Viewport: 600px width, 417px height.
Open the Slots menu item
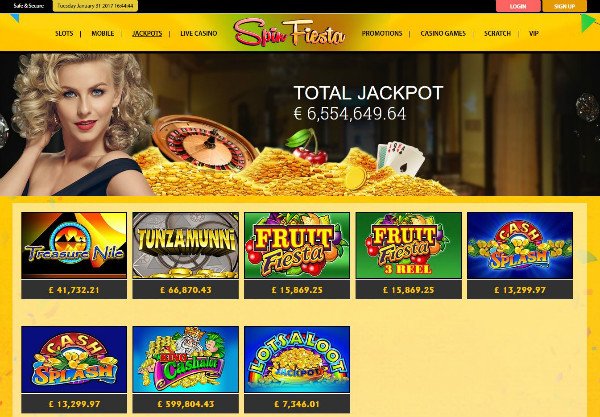click(x=64, y=34)
